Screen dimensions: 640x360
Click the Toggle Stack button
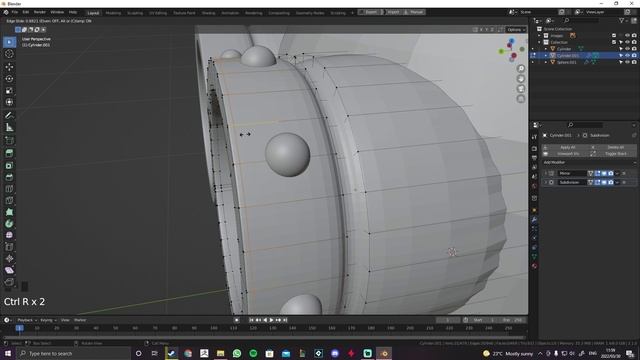click(613, 154)
